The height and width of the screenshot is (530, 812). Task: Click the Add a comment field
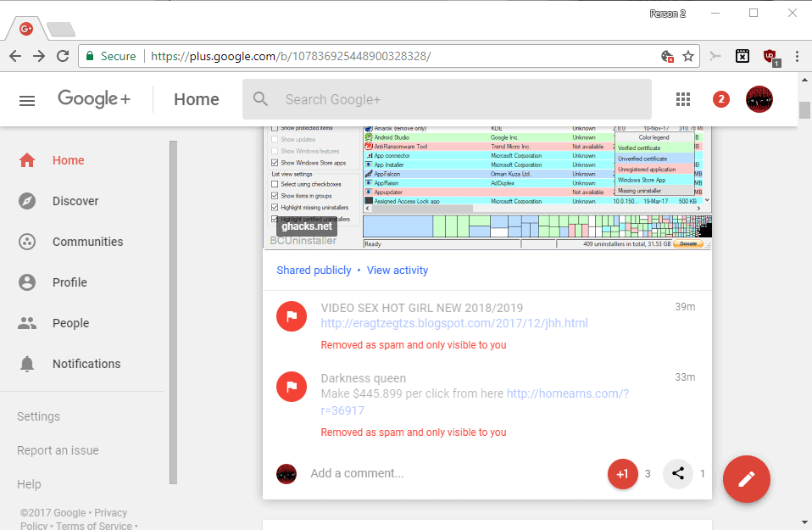coord(357,473)
